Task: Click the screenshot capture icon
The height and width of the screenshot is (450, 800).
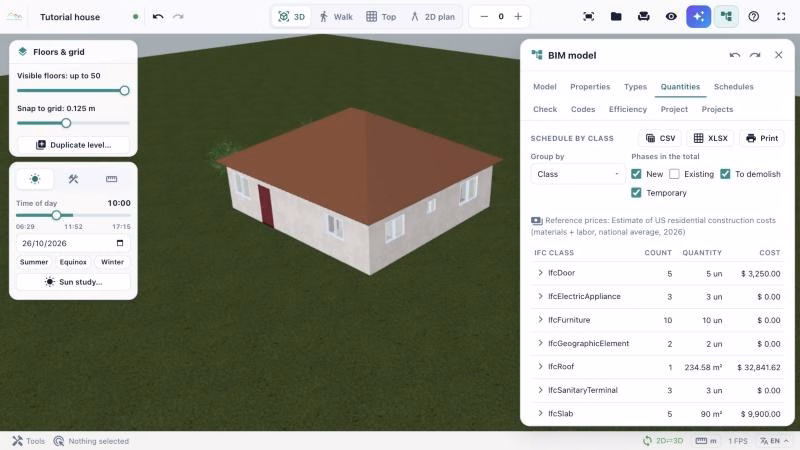Action: click(x=588, y=17)
